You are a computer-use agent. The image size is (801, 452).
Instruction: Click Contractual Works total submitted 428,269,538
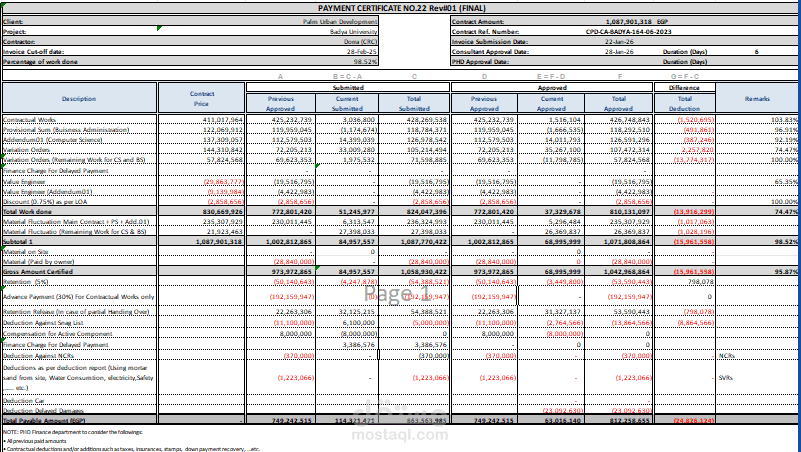tap(427, 120)
